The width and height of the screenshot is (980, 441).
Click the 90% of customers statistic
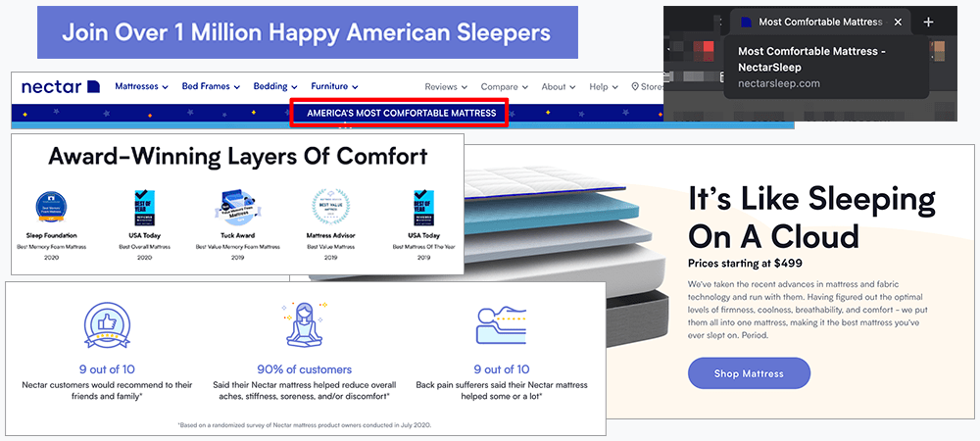pyautogui.click(x=305, y=369)
